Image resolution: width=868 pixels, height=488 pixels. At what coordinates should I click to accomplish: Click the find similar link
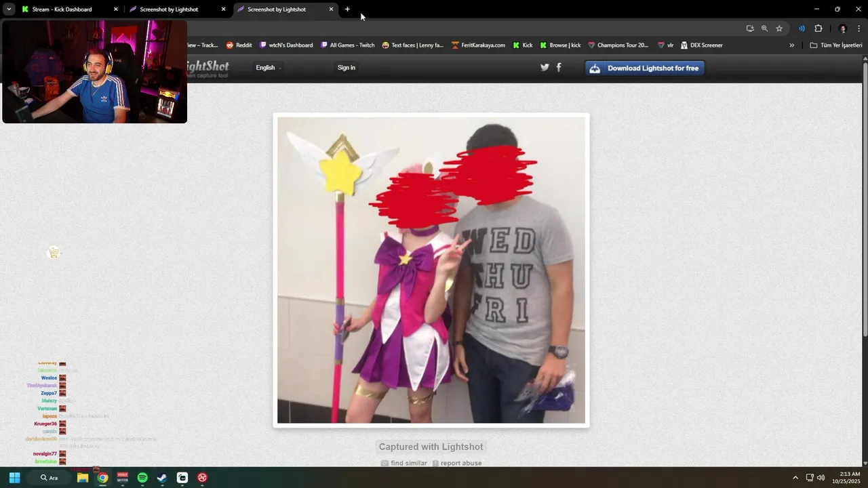tap(404, 463)
